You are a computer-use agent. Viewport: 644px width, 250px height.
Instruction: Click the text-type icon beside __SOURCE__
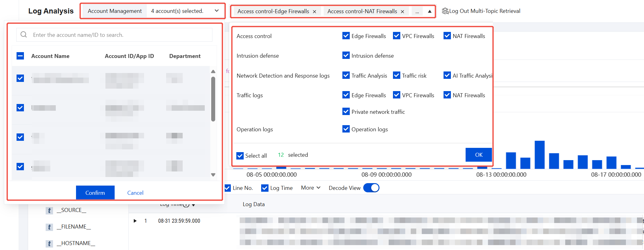49,210
